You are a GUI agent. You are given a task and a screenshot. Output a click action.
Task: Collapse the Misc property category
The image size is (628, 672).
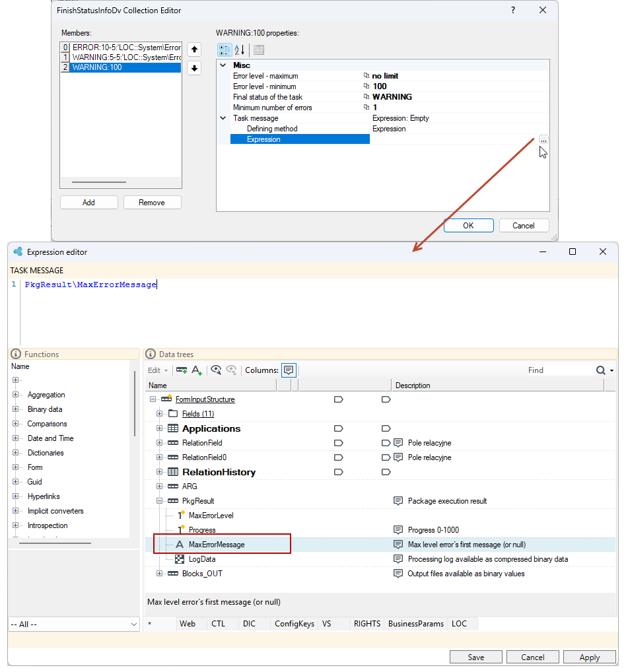point(223,65)
